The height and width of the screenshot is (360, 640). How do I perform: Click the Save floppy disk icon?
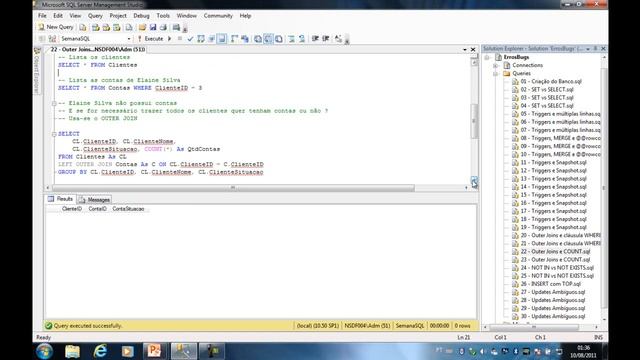[153, 27]
